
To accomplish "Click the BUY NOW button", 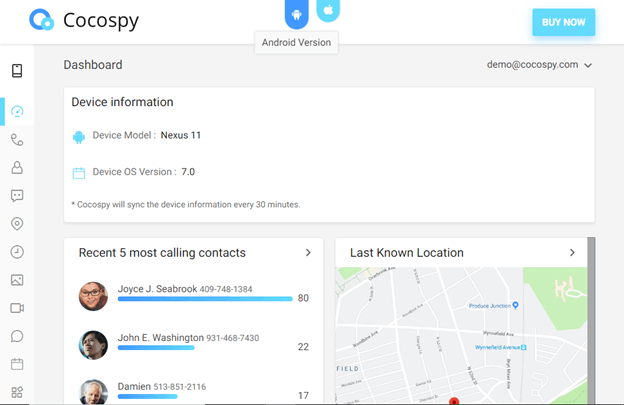I will pos(564,22).
